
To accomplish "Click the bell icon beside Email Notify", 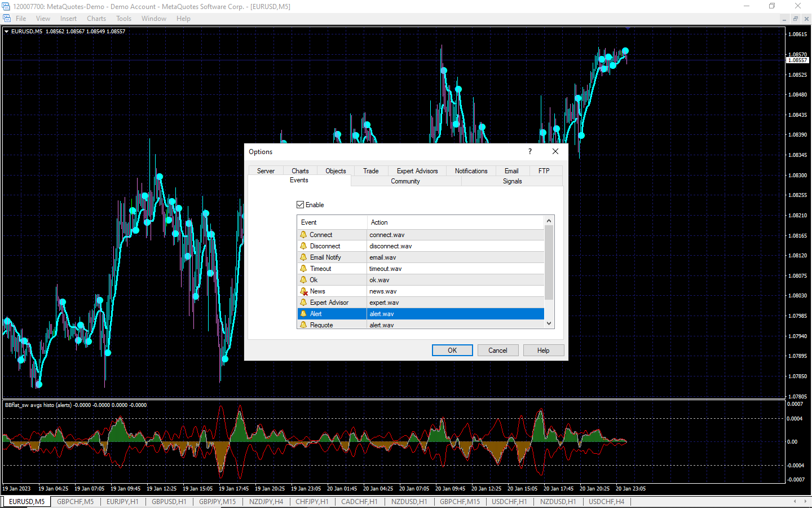I will coord(303,257).
